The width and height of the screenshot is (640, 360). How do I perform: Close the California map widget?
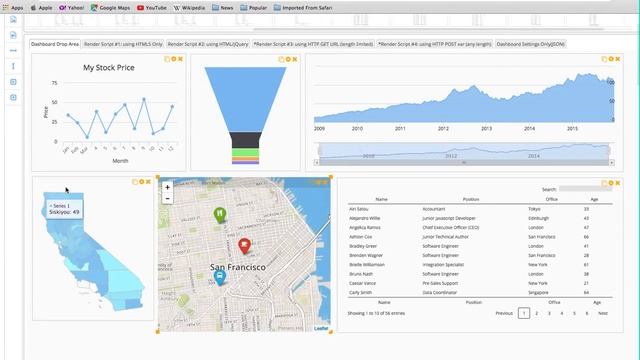coord(148,182)
